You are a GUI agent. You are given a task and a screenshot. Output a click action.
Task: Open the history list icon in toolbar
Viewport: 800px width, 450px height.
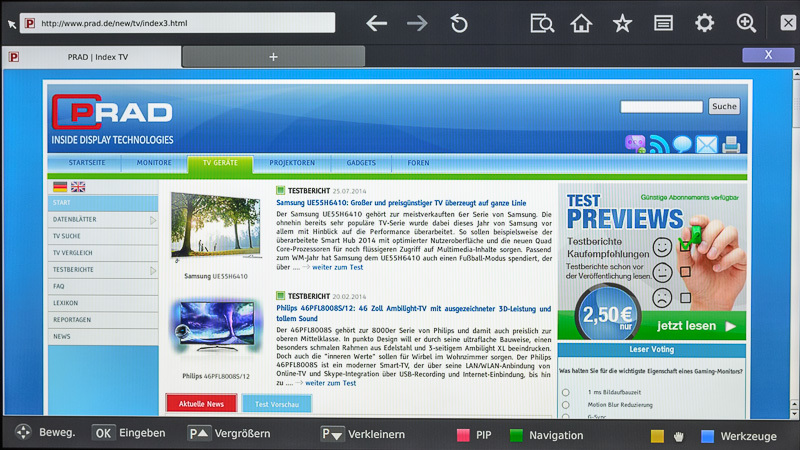coord(663,23)
